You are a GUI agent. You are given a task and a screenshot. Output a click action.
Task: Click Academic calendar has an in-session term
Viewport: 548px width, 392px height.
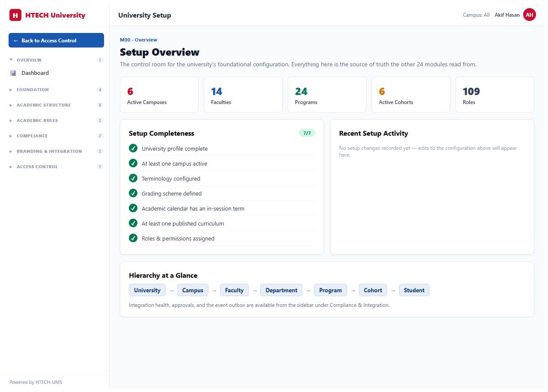(x=193, y=208)
